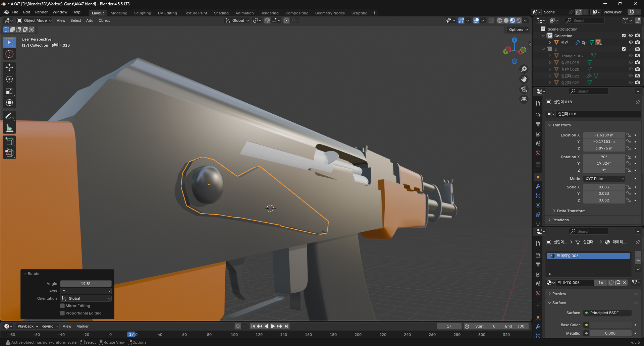The height and width of the screenshot is (346, 644).
Task: Open the timeline Keying menu
Action: pyautogui.click(x=50, y=326)
